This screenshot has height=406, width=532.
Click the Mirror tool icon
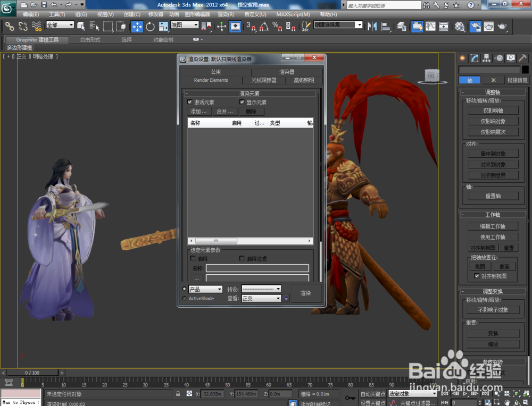coord(372,27)
